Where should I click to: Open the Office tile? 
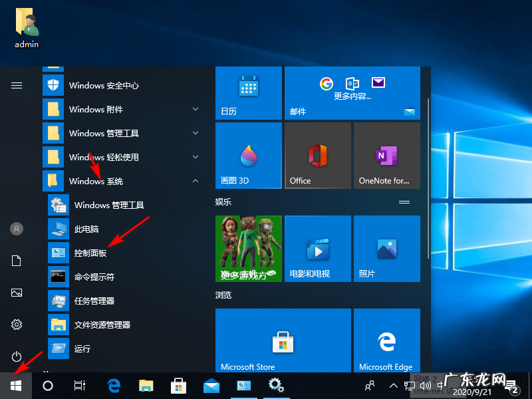(x=317, y=155)
